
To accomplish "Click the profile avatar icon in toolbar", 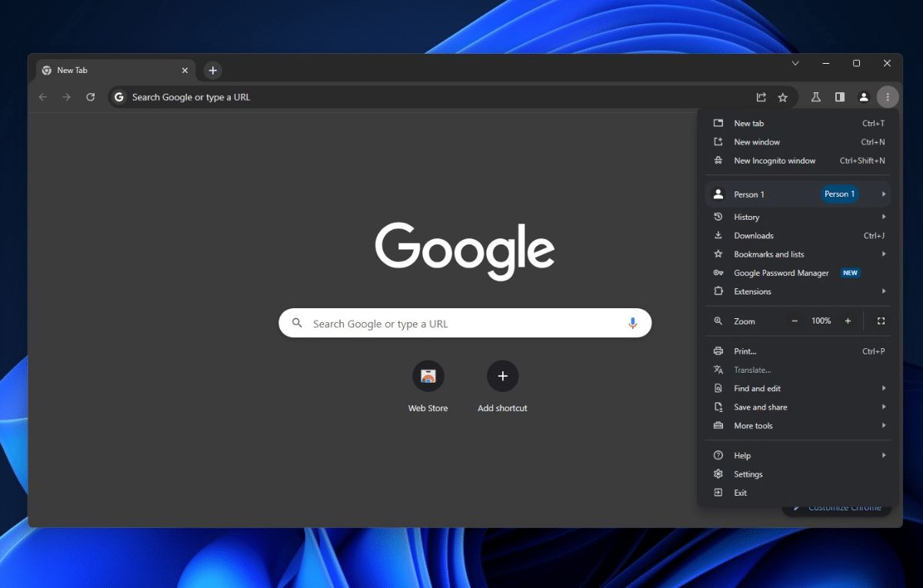I will click(x=864, y=97).
